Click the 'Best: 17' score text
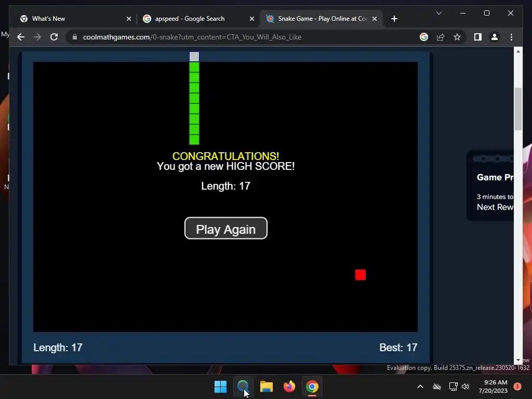This screenshot has height=399, width=532. [x=398, y=348]
